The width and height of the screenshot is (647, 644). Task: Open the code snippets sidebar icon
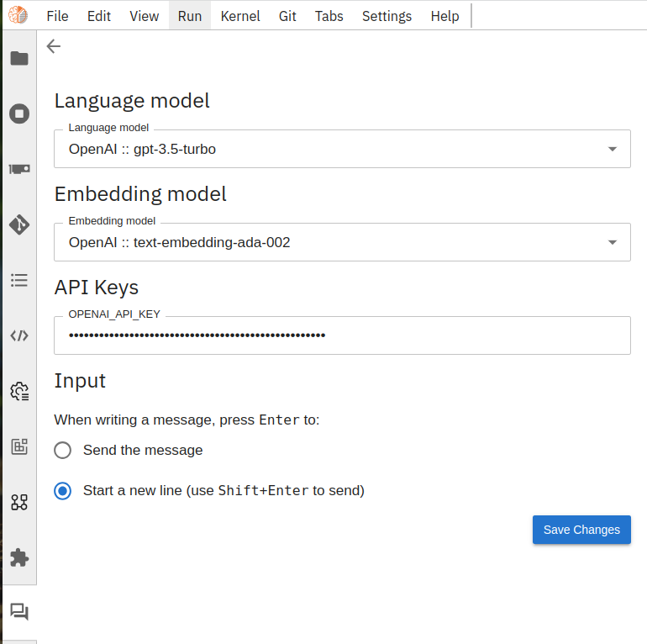(x=19, y=335)
